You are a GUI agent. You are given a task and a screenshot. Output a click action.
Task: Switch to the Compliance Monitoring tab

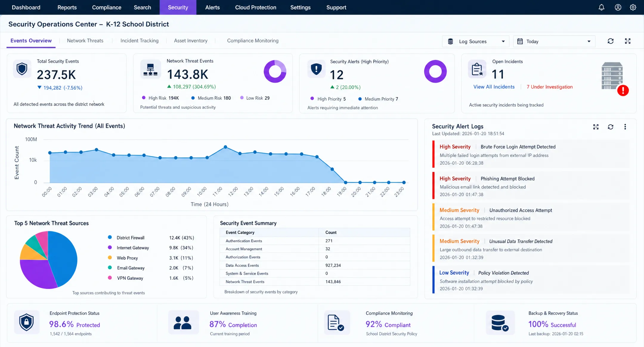pos(253,41)
